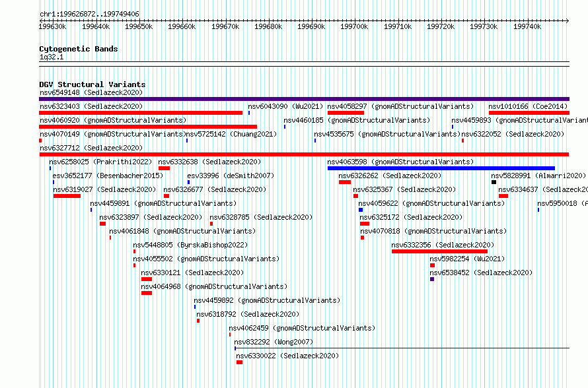The image size is (588, 388).
Task: Click nsv6325367 (Sedlazeck2020) label
Action: 404,189
